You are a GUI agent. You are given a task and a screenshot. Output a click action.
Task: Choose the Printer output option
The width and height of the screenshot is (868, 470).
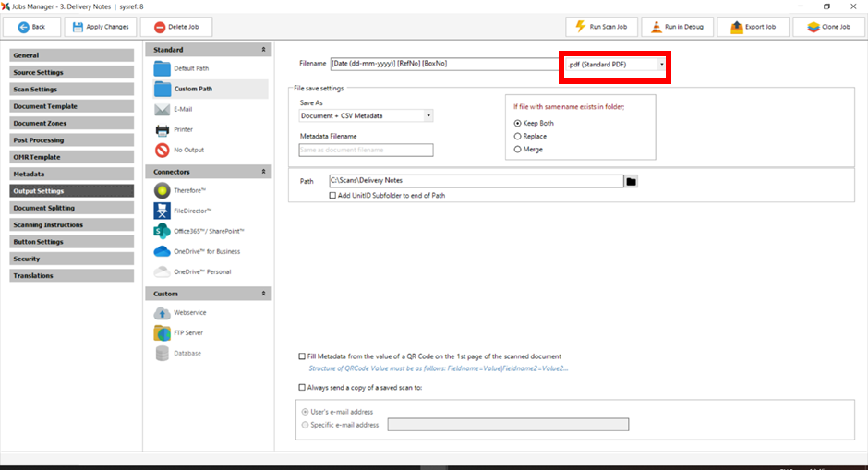tap(162, 129)
